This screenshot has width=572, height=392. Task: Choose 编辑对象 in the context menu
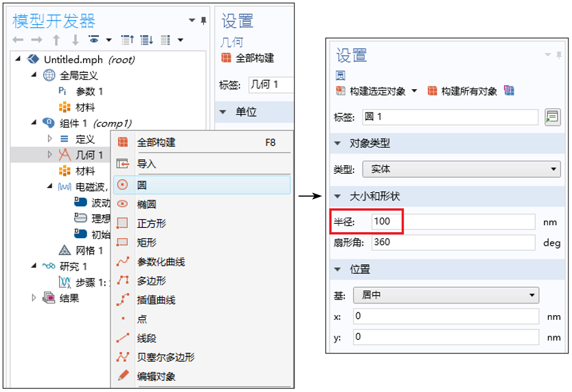tap(202, 376)
